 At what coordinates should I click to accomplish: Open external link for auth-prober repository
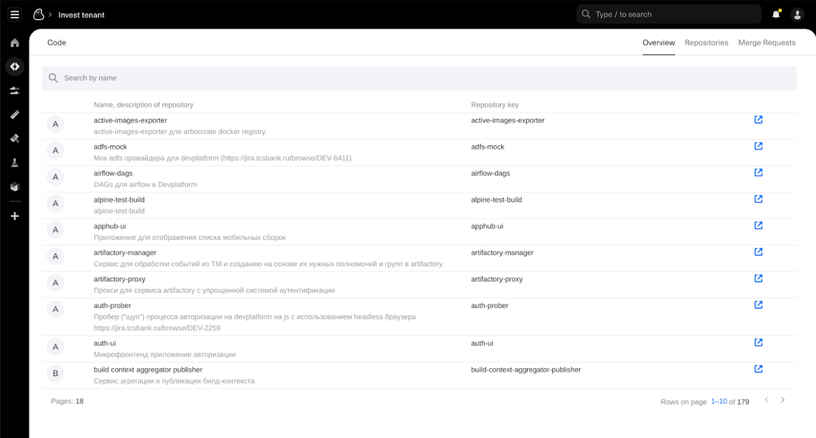[758, 305]
